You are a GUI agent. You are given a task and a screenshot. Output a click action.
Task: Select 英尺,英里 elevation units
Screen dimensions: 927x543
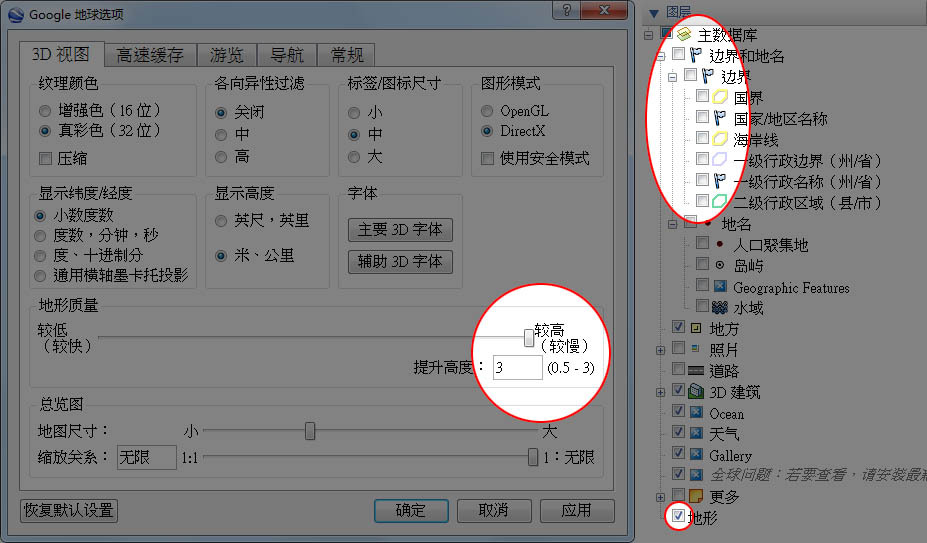click(x=221, y=221)
